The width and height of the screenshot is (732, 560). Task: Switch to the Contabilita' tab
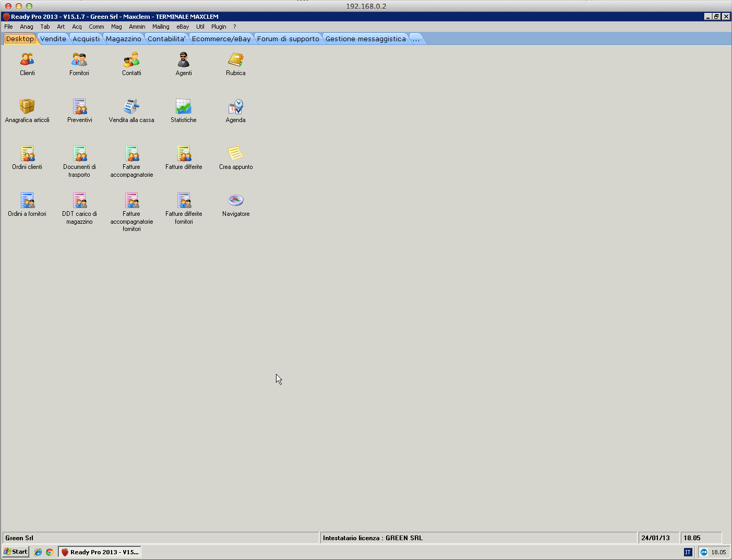167,39
